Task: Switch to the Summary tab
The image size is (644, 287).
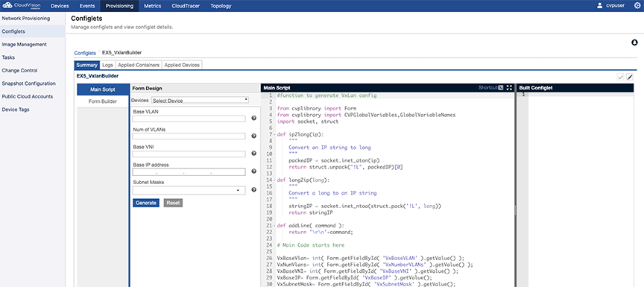Action: pos(86,65)
